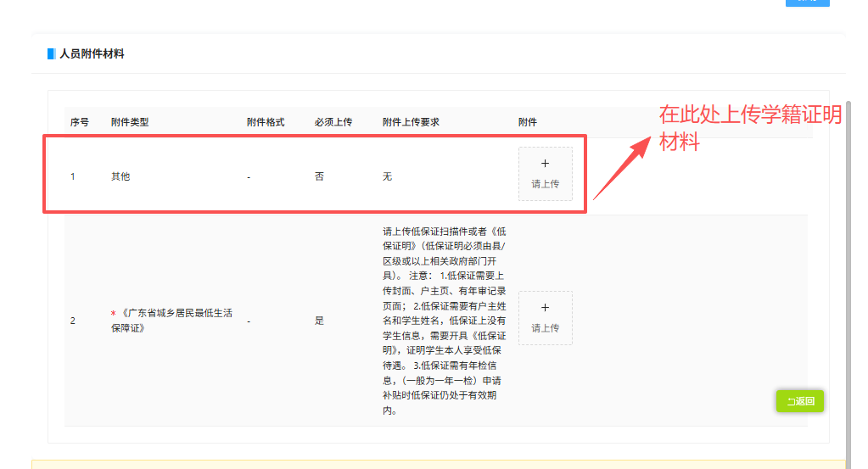Click the 附件格式 column header

[x=266, y=122]
